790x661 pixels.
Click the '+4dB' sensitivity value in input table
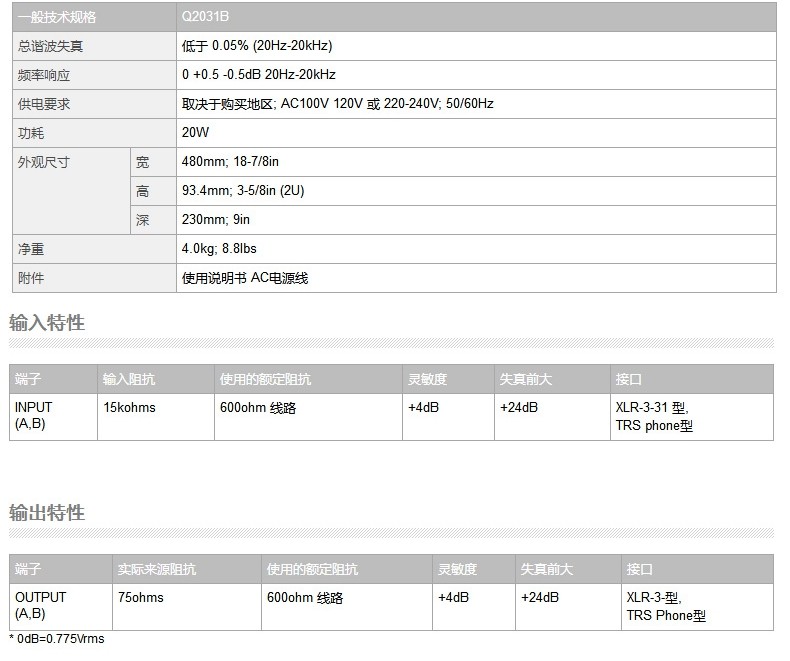coord(423,407)
